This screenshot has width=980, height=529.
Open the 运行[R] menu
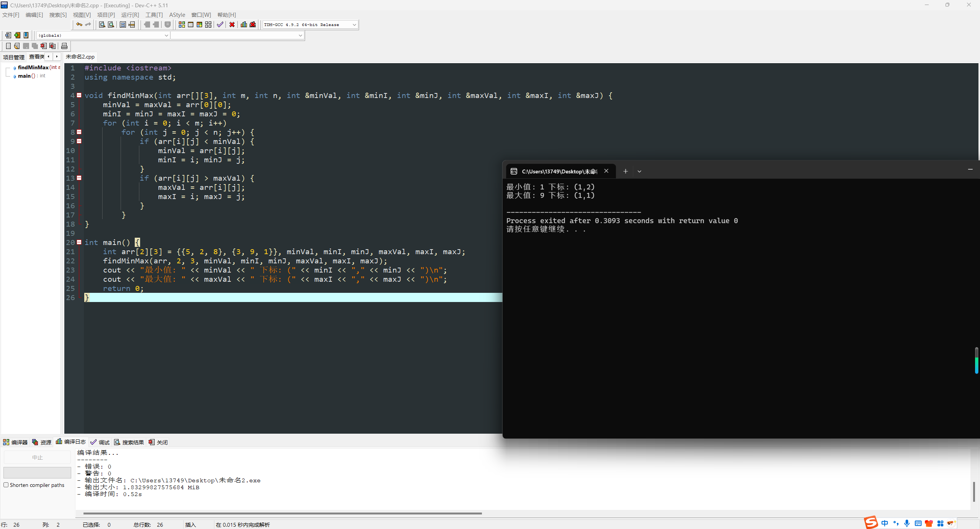click(x=130, y=15)
